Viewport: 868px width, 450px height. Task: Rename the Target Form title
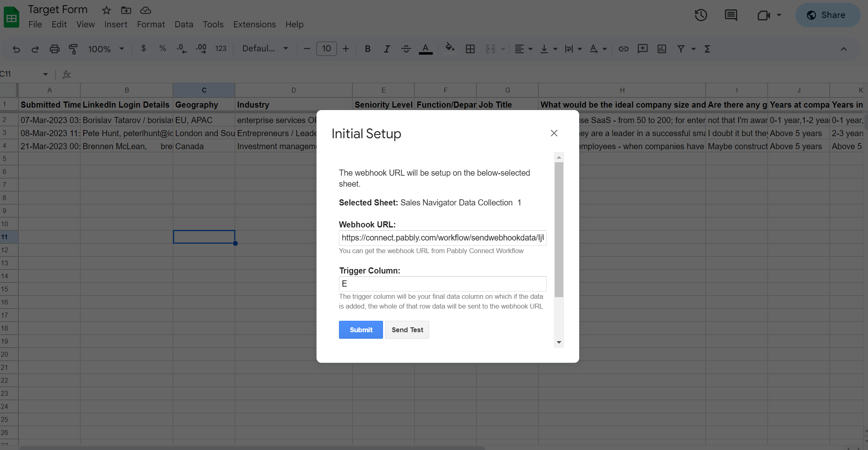click(58, 9)
